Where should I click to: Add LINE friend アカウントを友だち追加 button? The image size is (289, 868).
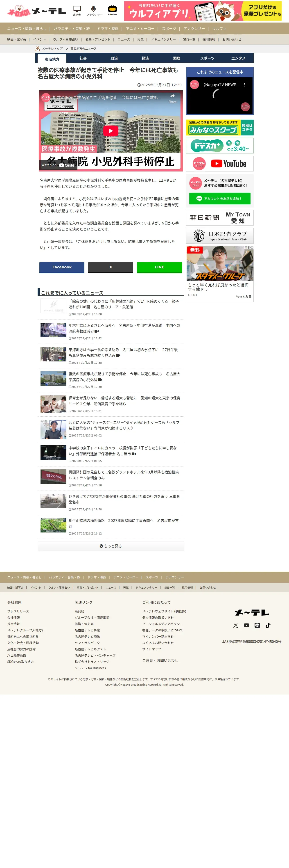coord(220,199)
